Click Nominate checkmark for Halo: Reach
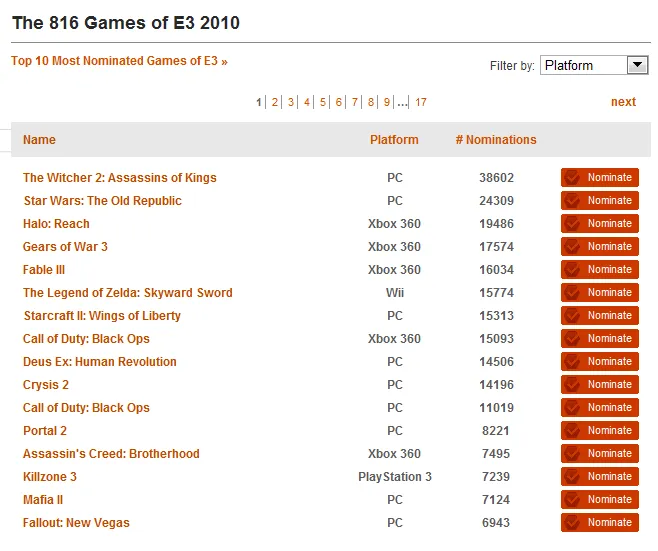This screenshot has height=551, width=658. click(x=572, y=224)
